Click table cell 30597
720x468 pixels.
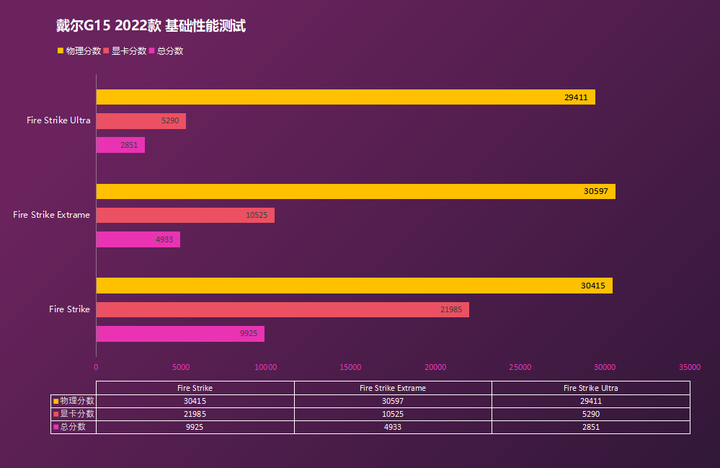pos(393,401)
